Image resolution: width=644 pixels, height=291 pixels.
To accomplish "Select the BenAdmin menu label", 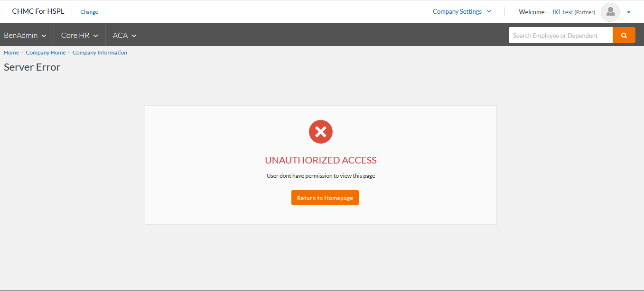I will [x=21, y=36].
